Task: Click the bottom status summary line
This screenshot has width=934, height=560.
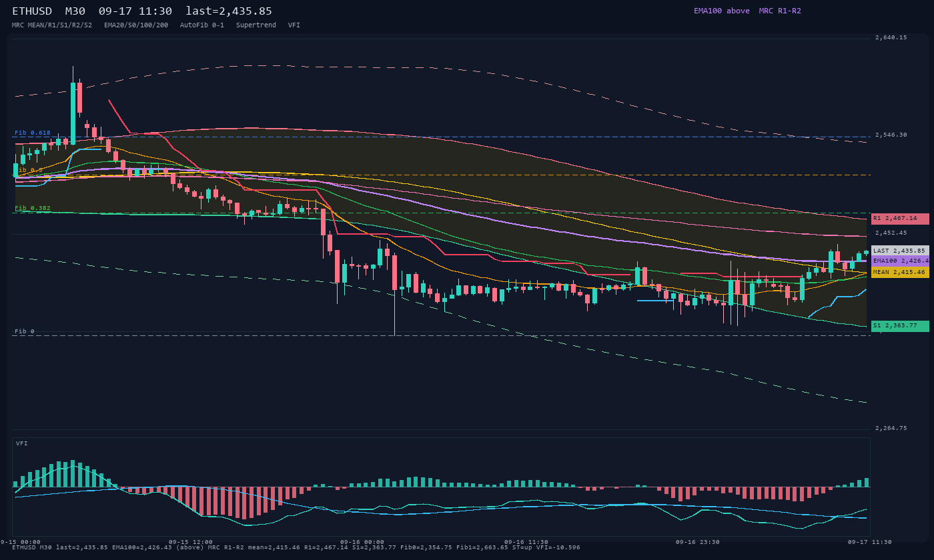Action: pyautogui.click(x=296, y=548)
